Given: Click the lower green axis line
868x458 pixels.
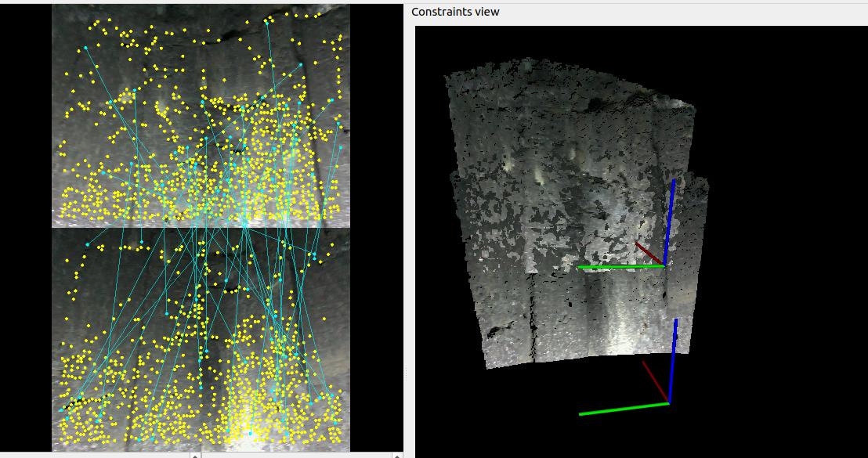Looking at the screenshot, I should [623, 408].
